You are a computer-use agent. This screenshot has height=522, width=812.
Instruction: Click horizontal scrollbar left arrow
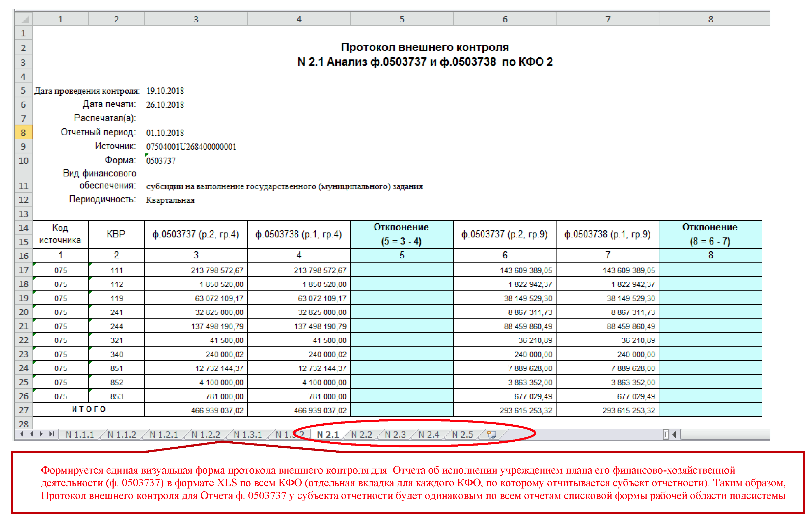point(674,434)
